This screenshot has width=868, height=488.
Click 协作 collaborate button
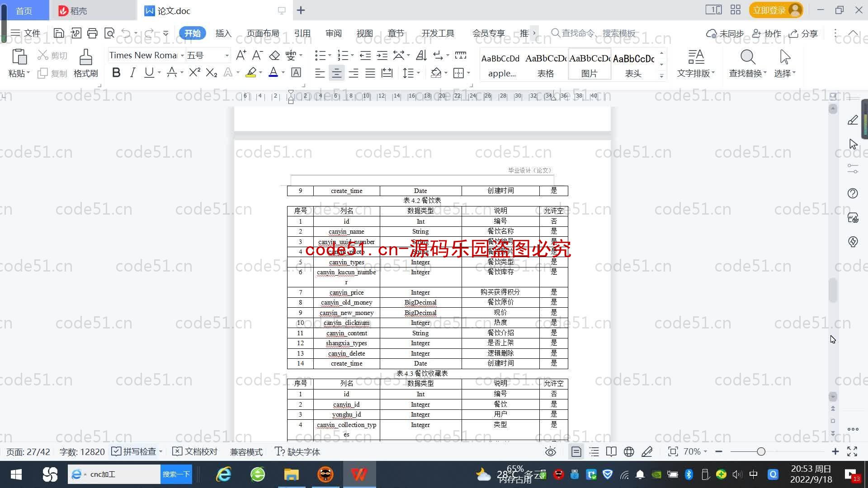[767, 33]
